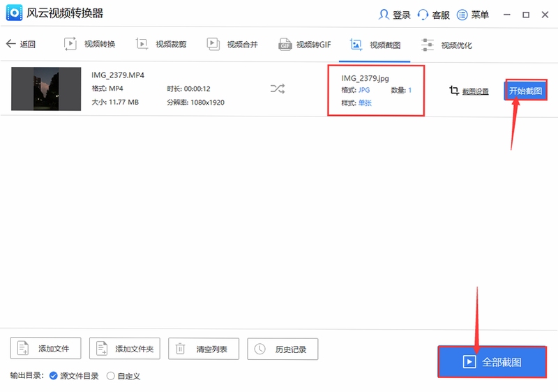
Task: Click the 格式: MP4 text
Action: (x=107, y=88)
